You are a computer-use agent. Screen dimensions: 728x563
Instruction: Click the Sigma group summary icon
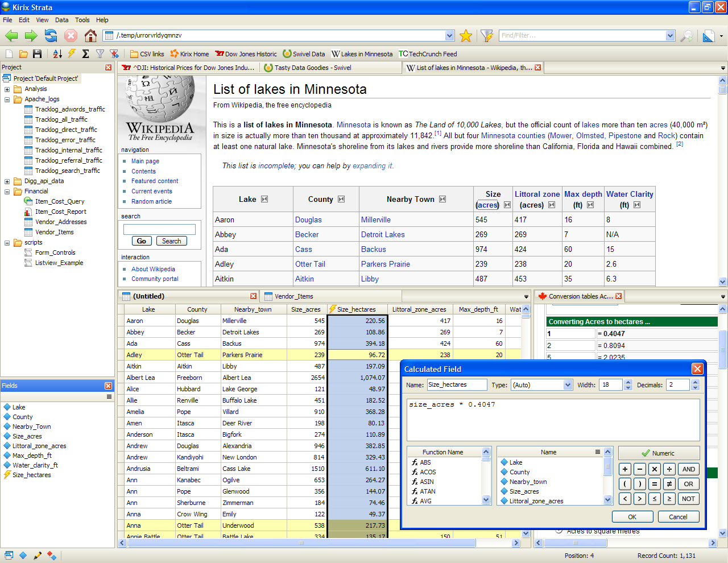click(86, 54)
